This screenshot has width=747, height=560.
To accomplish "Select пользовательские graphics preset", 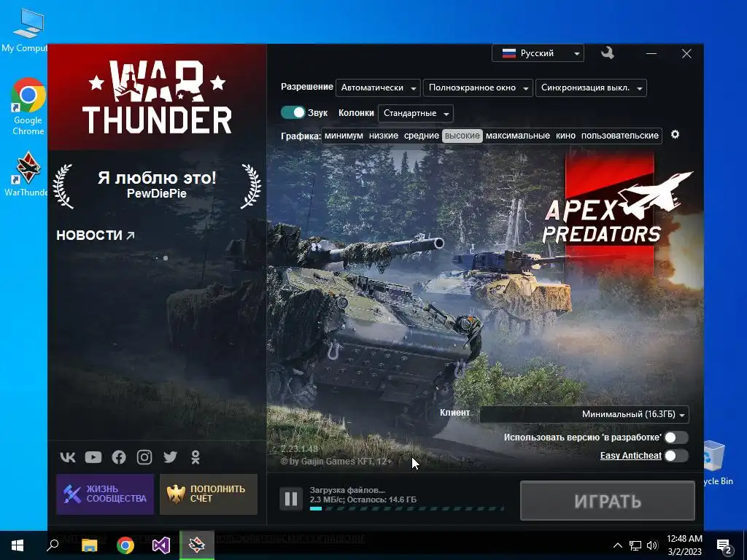I will click(x=620, y=136).
